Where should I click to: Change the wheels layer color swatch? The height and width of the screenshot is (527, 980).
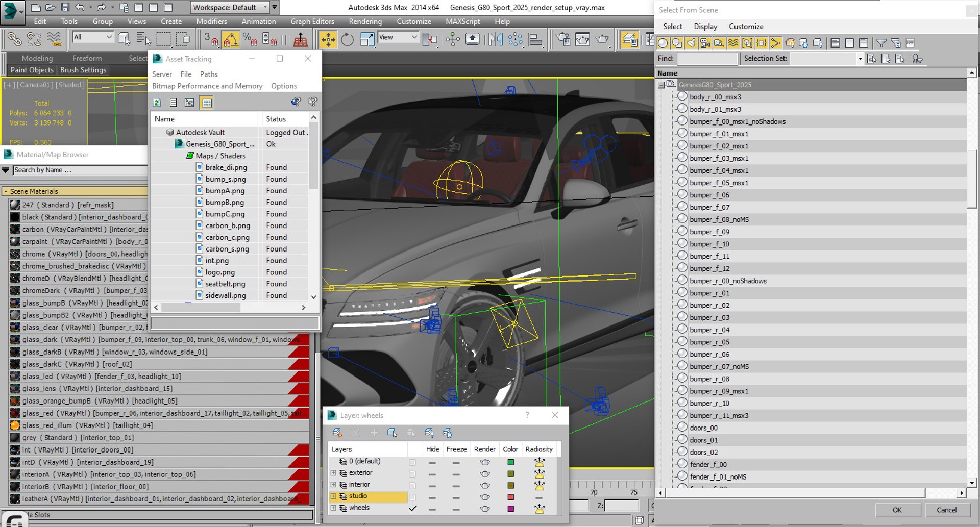tap(510, 509)
